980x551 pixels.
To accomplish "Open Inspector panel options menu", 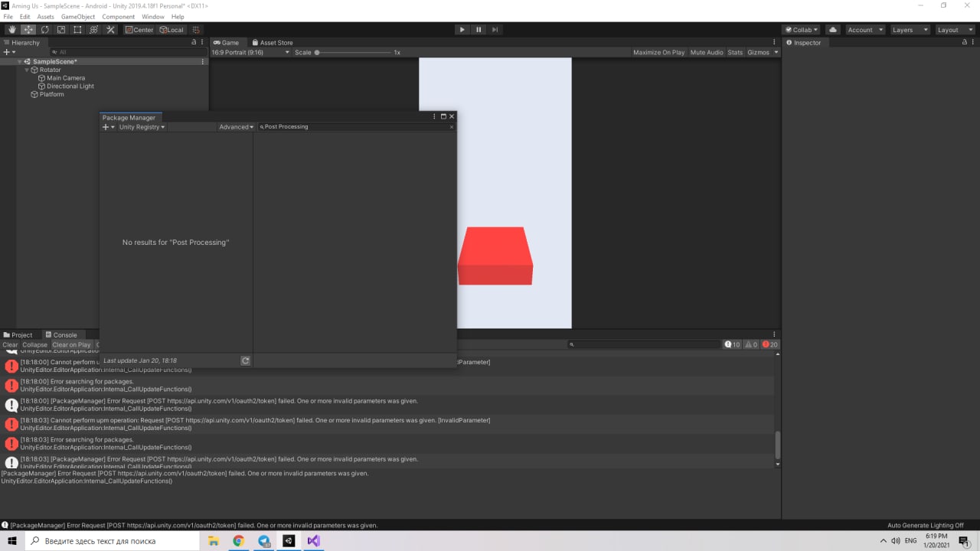I will [973, 42].
